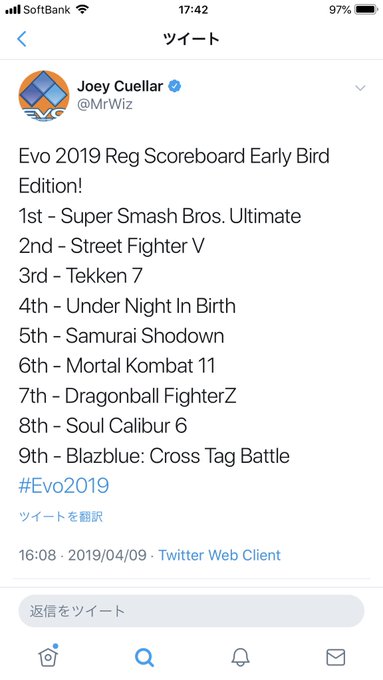Open the Notifications bell icon
The image size is (383, 680).
coord(240,657)
